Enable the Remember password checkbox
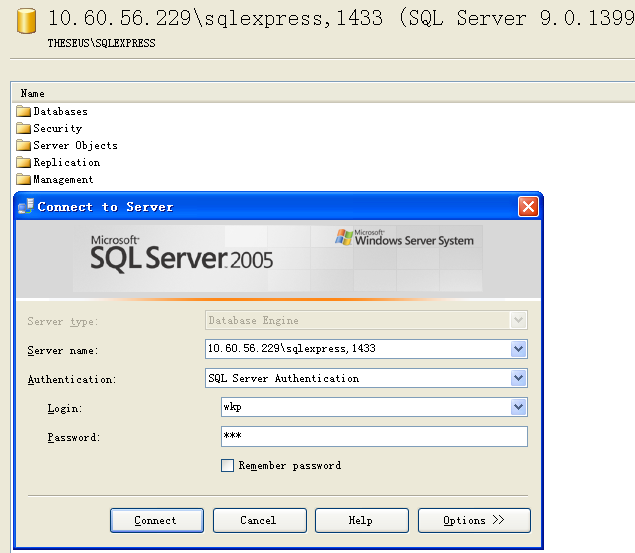635x553 pixels. [228, 466]
